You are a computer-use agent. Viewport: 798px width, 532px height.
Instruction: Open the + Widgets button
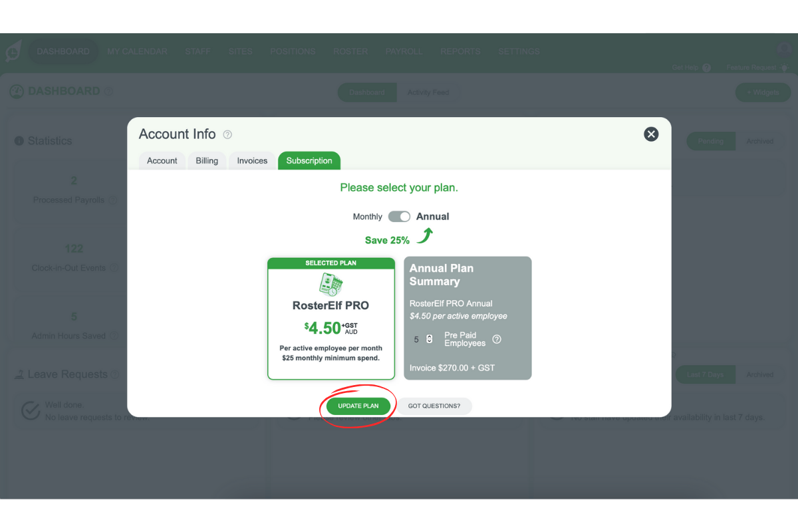[x=763, y=92]
